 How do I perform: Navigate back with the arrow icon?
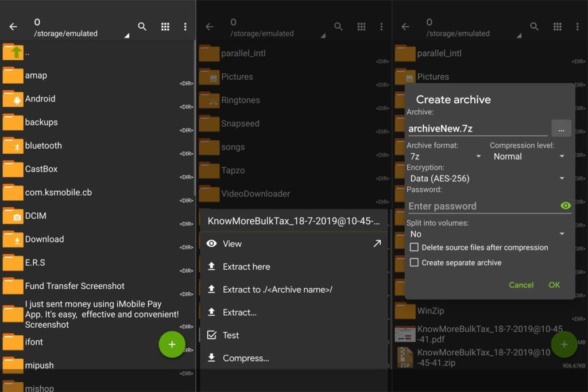click(x=12, y=25)
